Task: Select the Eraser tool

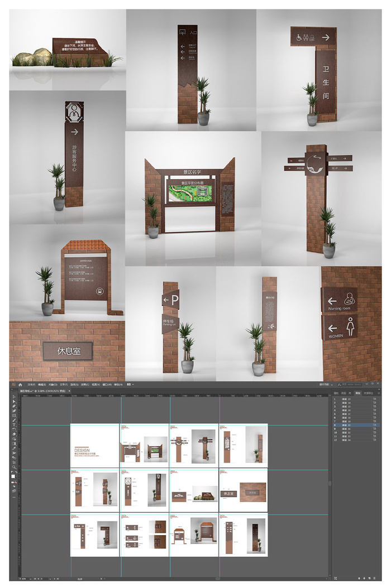Action: coord(14,434)
